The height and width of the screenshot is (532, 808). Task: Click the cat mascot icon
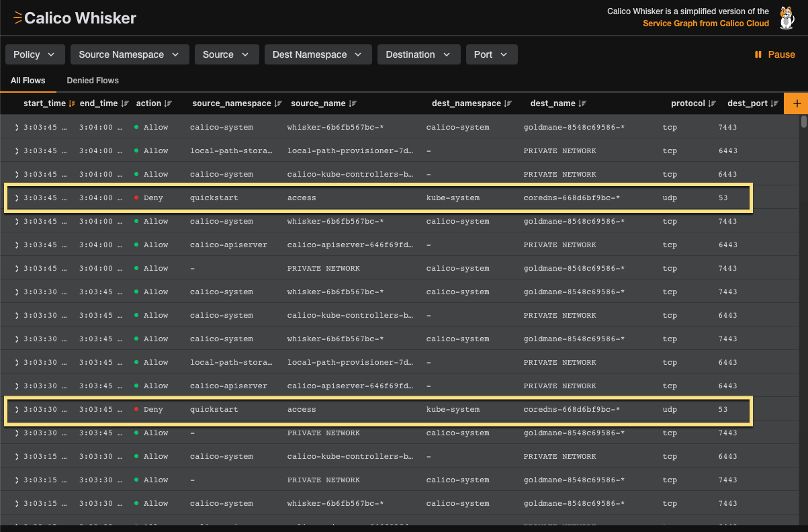[x=787, y=18]
